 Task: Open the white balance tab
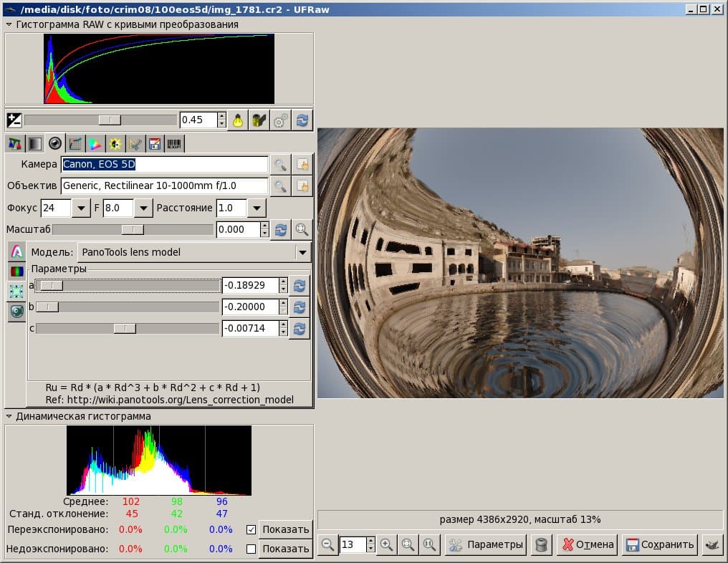(14, 144)
